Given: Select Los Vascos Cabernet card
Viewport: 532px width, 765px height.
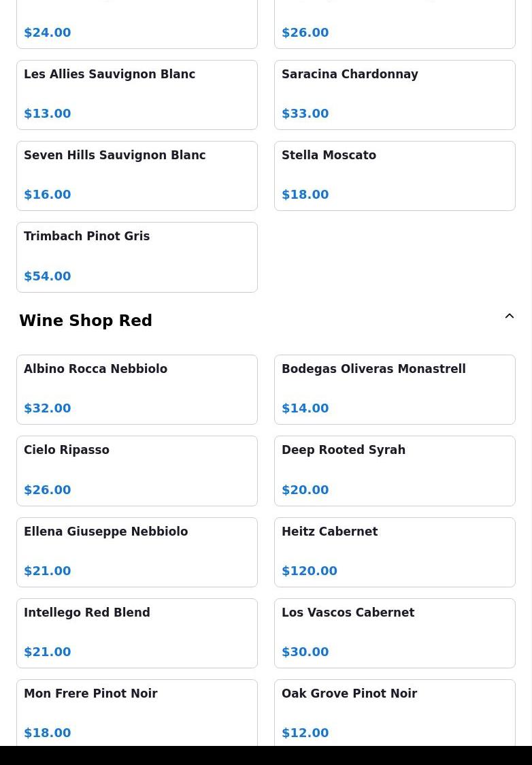Looking at the screenshot, I should click(395, 633).
